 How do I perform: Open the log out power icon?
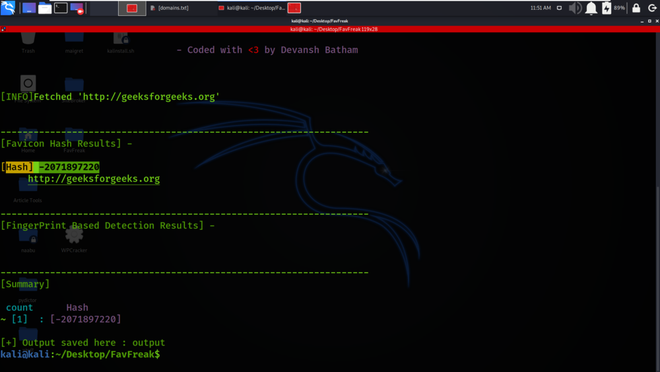click(652, 8)
